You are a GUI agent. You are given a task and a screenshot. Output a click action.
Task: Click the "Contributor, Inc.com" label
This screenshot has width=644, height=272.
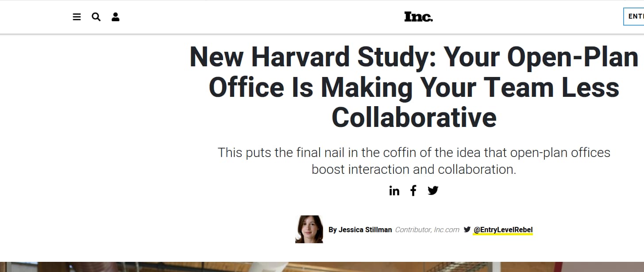(x=427, y=230)
